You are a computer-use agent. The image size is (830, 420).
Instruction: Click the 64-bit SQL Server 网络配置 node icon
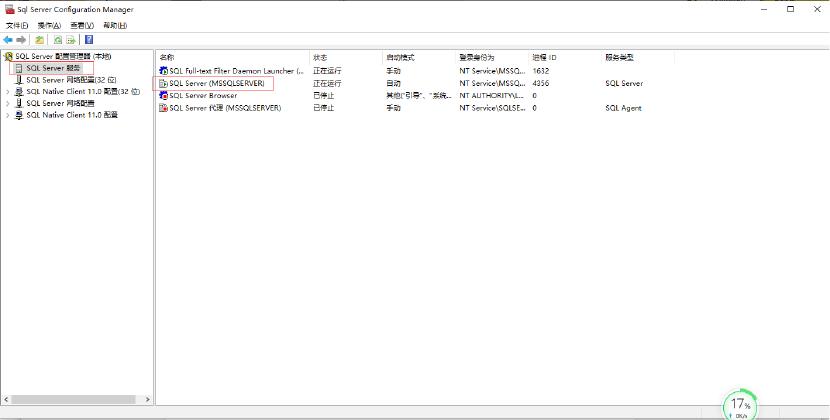click(19, 103)
